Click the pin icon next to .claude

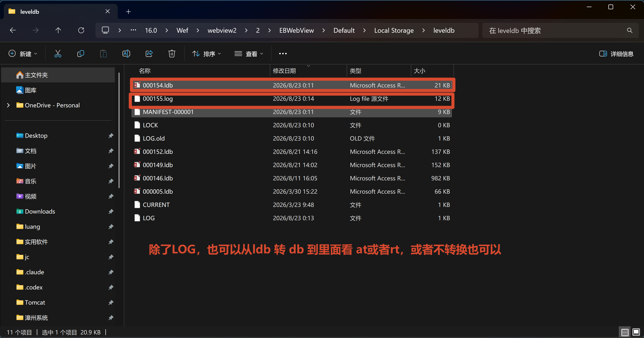point(111,272)
